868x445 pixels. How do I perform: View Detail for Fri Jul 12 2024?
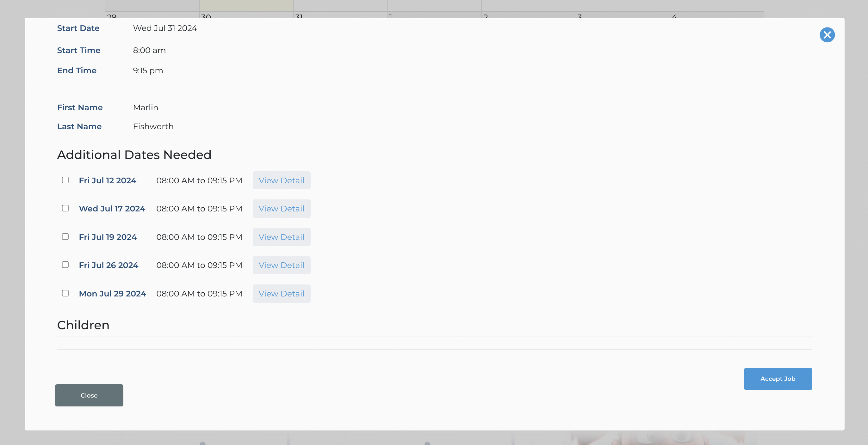pyautogui.click(x=281, y=180)
